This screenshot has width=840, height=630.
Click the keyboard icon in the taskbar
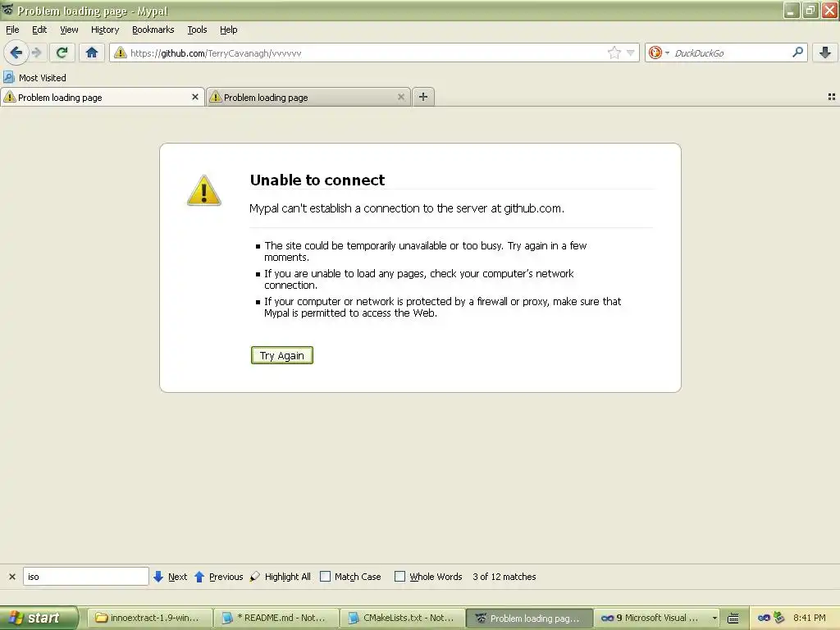pyautogui.click(x=733, y=619)
